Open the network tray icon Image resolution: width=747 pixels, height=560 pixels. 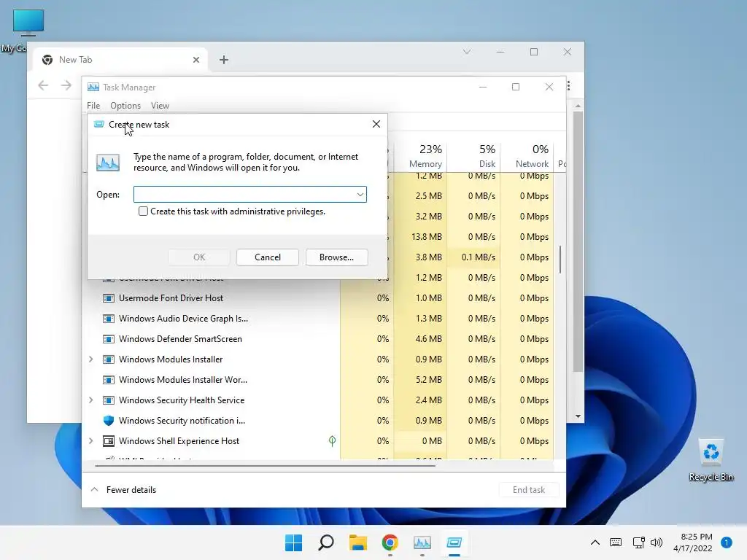point(638,542)
